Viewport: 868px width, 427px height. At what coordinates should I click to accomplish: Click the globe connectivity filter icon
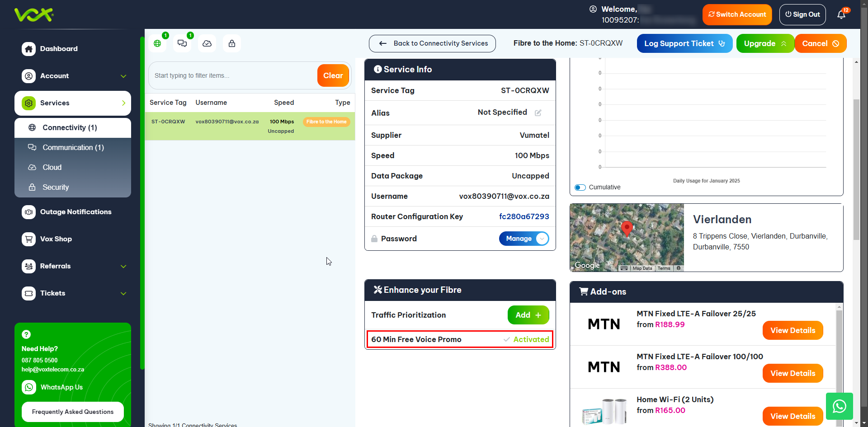point(157,44)
